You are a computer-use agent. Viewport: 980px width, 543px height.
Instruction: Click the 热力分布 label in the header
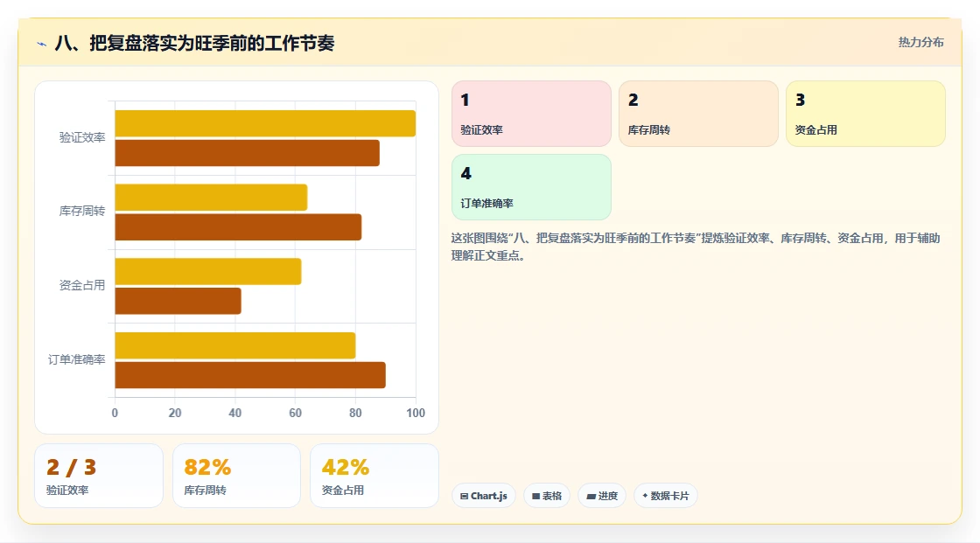[x=920, y=43]
